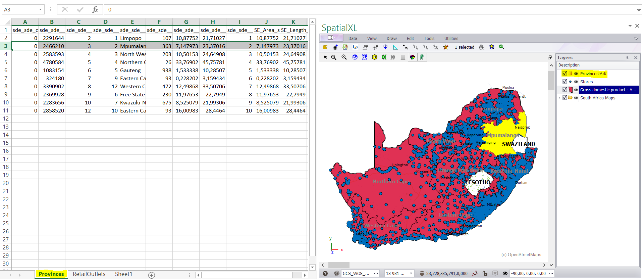Open the yellow gear settings icon

(375, 57)
